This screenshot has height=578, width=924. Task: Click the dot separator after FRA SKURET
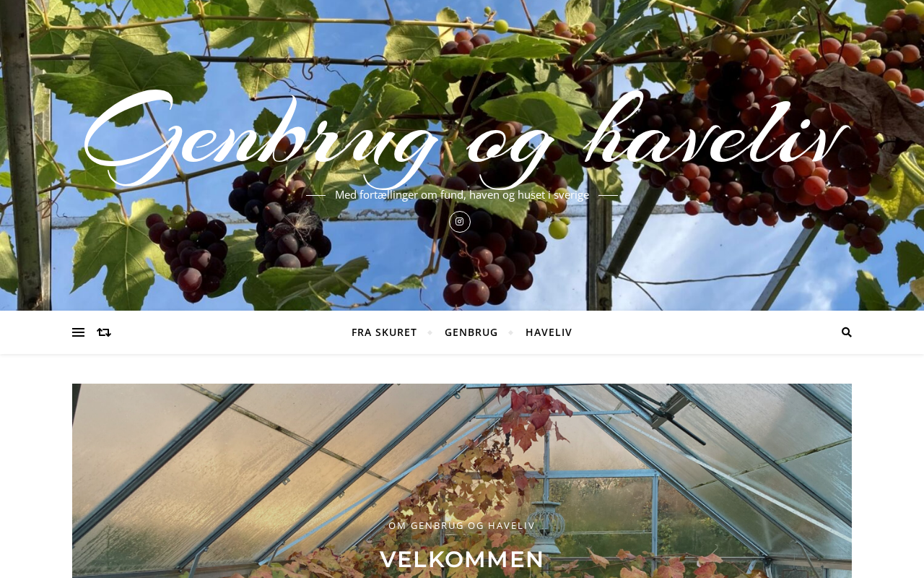click(430, 332)
